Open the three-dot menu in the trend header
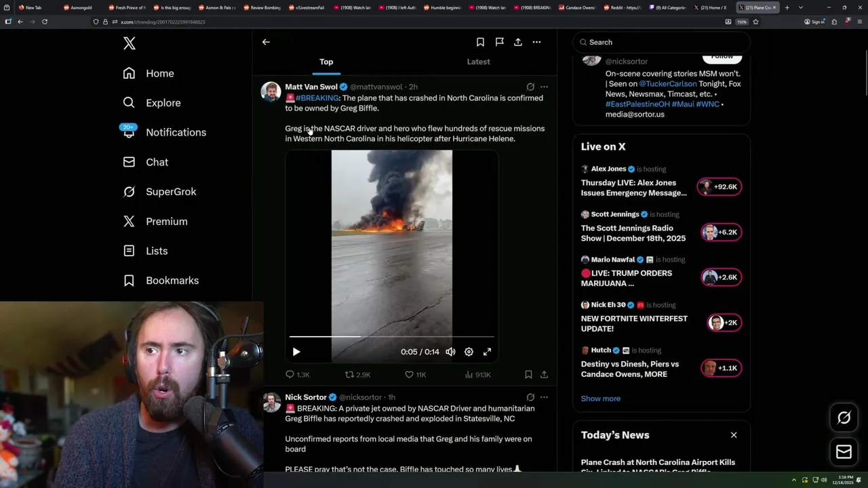This screenshot has width=868, height=488. pos(536,42)
